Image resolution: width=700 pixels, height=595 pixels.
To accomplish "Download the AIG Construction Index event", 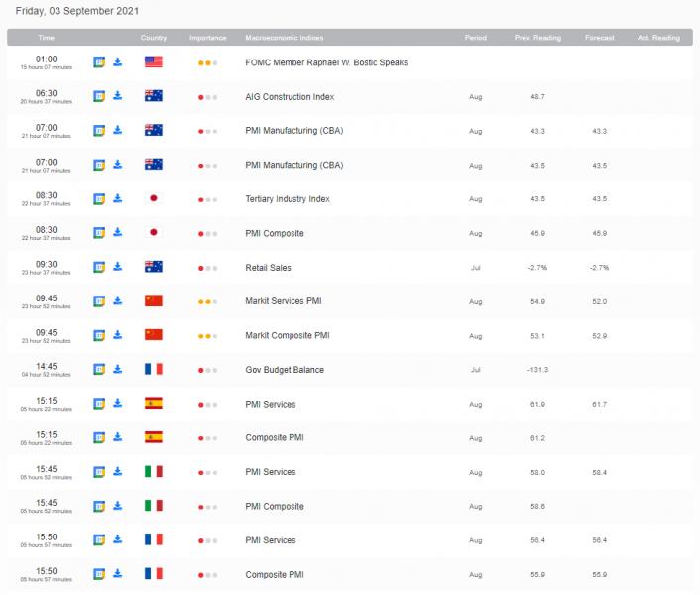I will point(117,95).
